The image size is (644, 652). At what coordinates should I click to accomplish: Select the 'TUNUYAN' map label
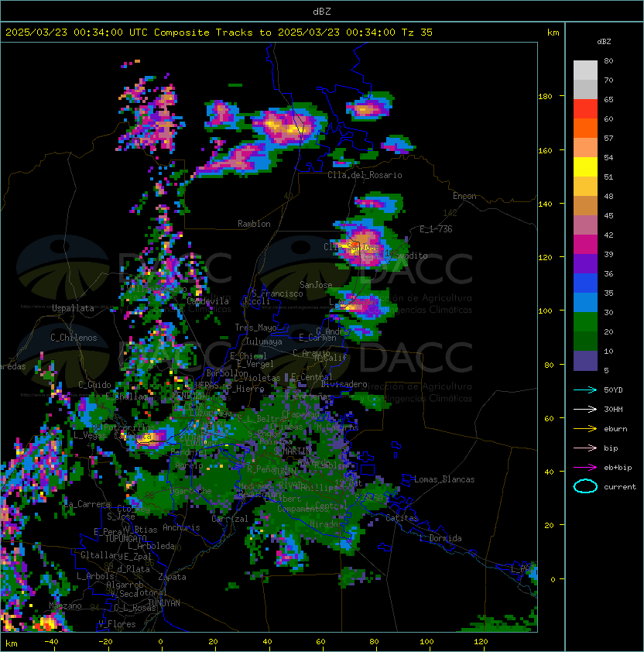click(164, 603)
